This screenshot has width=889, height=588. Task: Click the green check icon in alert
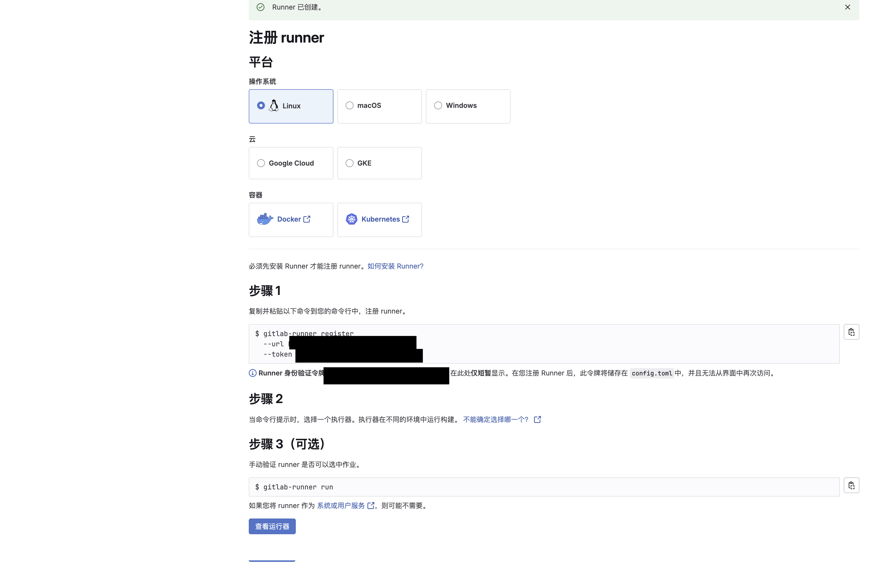tap(261, 7)
